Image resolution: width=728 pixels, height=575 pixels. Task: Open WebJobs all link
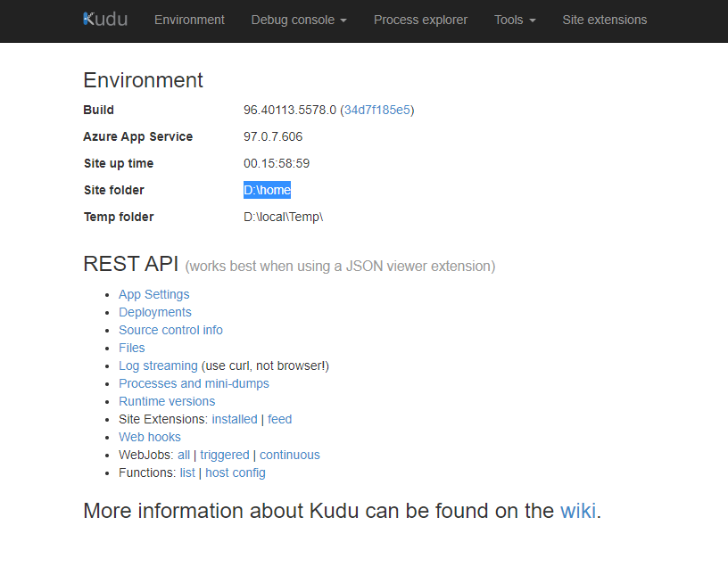tap(184, 455)
